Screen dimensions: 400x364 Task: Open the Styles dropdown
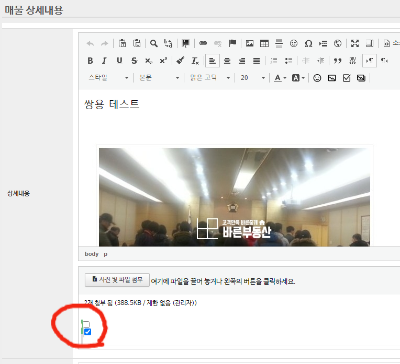pos(108,78)
